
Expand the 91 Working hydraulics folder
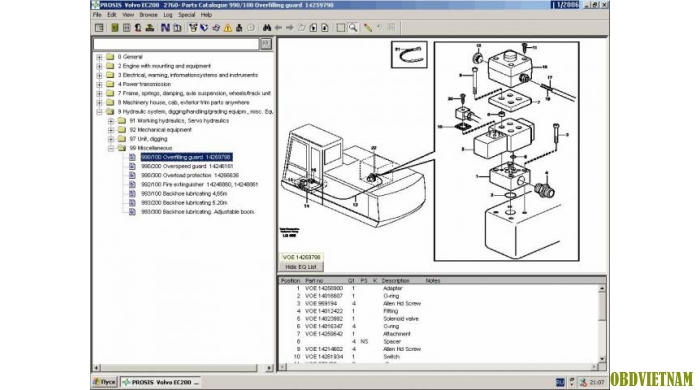[x=111, y=121]
